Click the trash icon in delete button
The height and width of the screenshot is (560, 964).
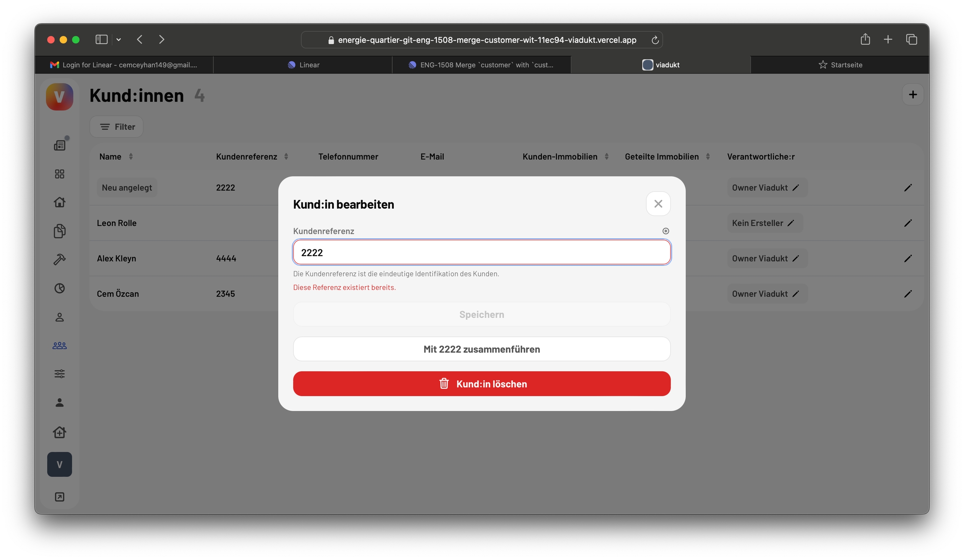click(x=444, y=384)
